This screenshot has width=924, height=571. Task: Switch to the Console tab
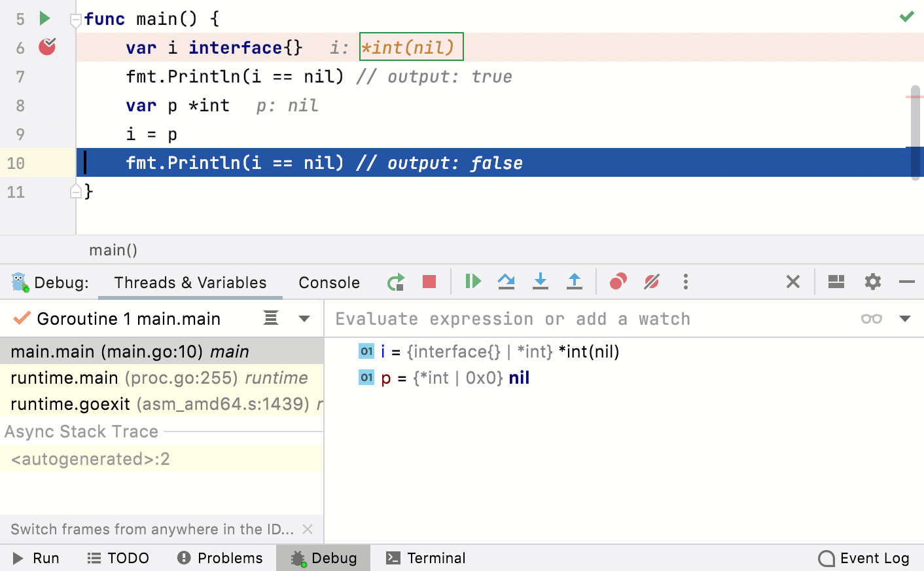(329, 282)
